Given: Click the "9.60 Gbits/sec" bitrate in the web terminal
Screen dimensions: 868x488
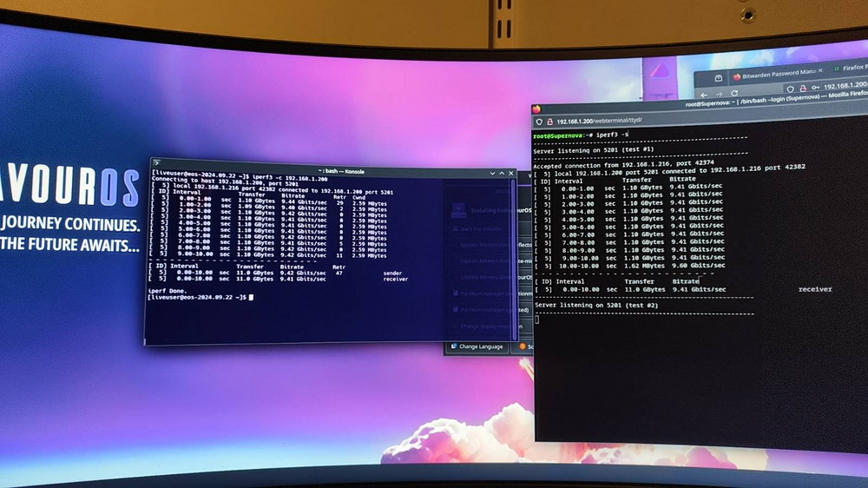Looking at the screenshot, I should tap(698, 266).
